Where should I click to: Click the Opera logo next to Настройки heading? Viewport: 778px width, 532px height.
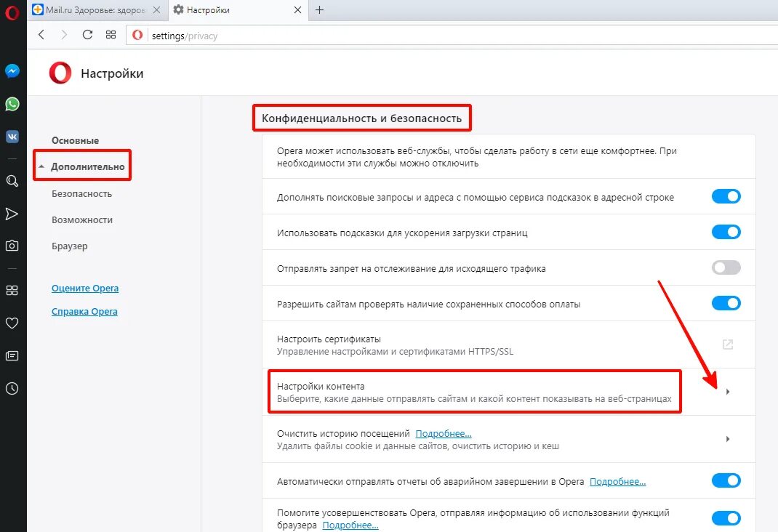(x=60, y=73)
